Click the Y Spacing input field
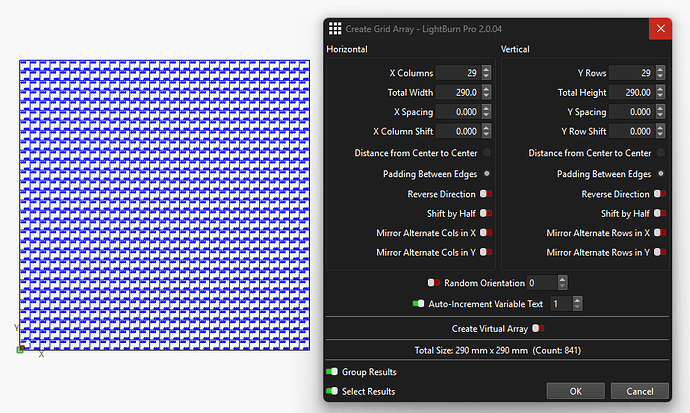 pos(631,112)
